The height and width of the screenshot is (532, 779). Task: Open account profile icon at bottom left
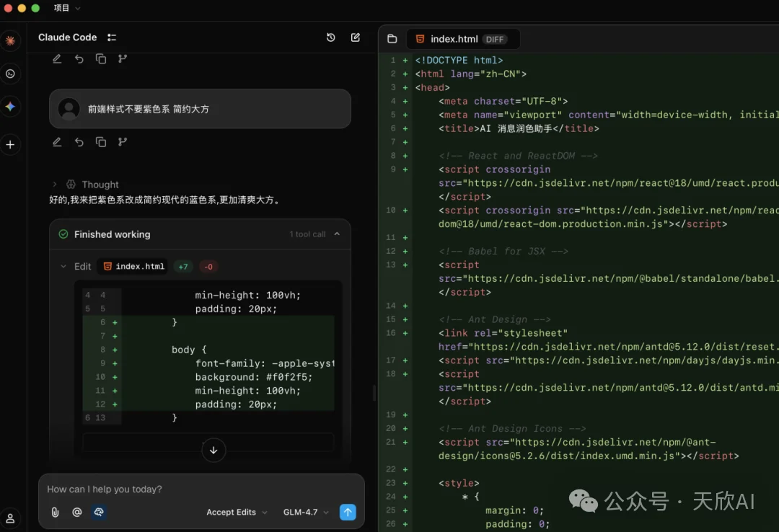click(11, 518)
